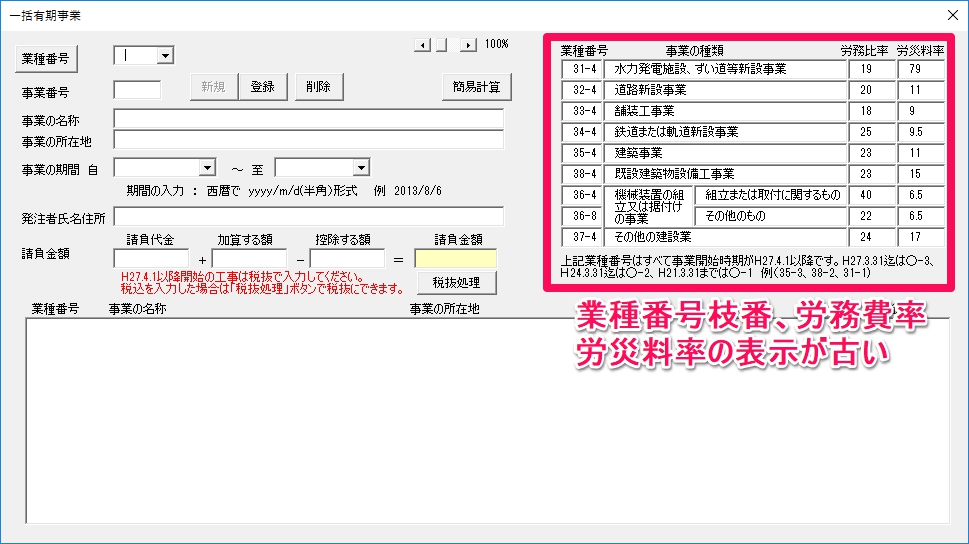
Task: Click the 削除 button
Action: 319,88
